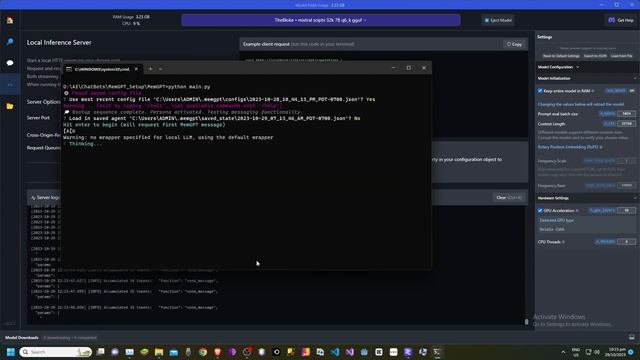640x360 pixels.
Task: Edit the CPU Threads value field
Action: [x=627, y=242]
